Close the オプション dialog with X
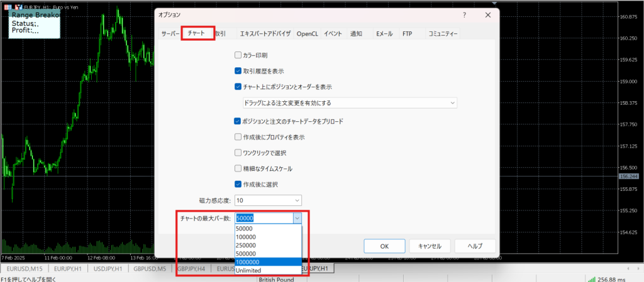The height and width of the screenshot is (282, 644). [487, 15]
